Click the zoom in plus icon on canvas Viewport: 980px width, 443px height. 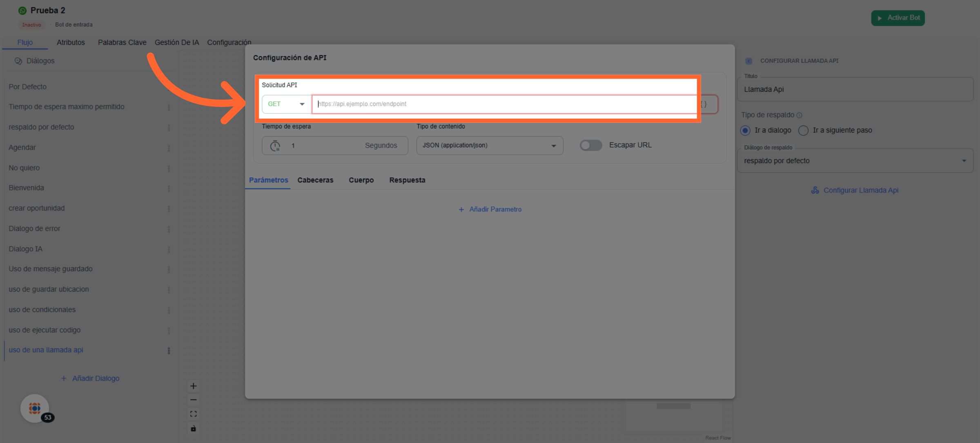(193, 386)
